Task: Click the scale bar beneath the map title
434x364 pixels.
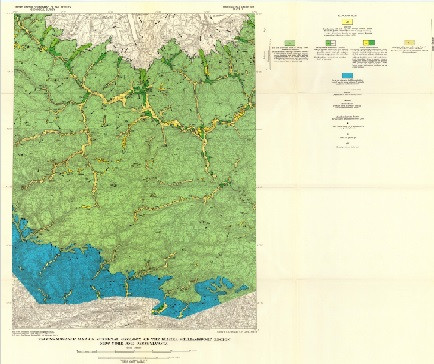Action: click(x=137, y=351)
